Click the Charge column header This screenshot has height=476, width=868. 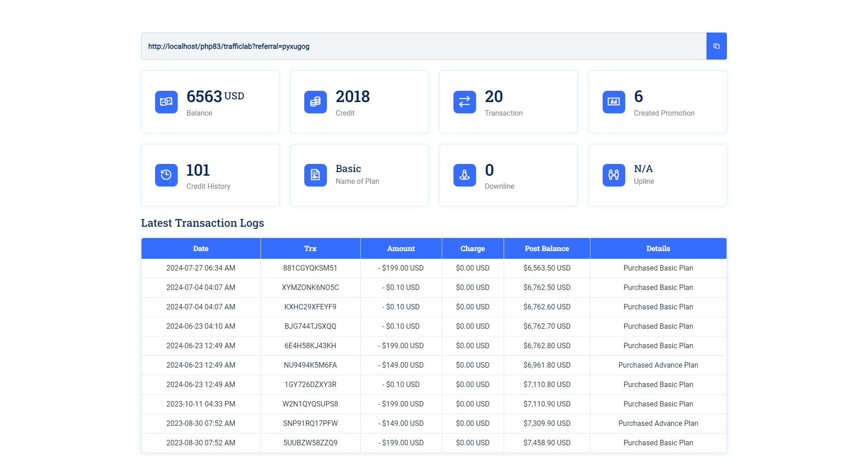pyautogui.click(x=472, y=249)
